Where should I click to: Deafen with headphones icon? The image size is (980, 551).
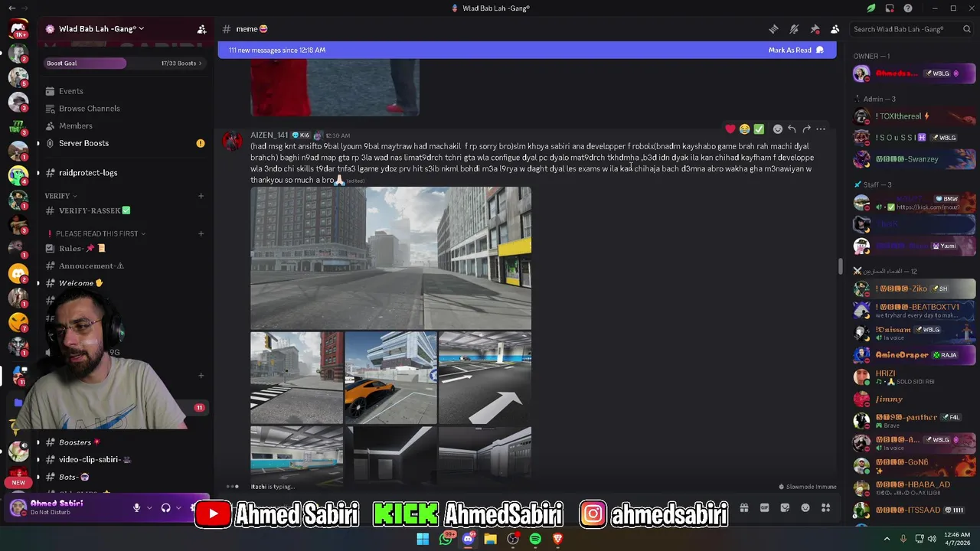[165, 507]
